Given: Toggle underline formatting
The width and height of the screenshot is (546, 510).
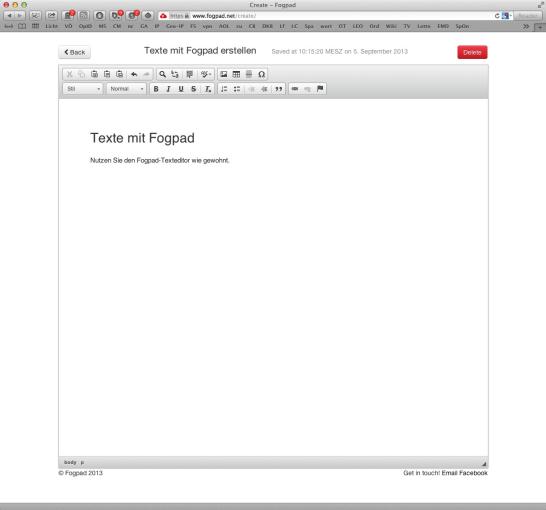Looking at the screenshot, I should (x=181, y=89).
